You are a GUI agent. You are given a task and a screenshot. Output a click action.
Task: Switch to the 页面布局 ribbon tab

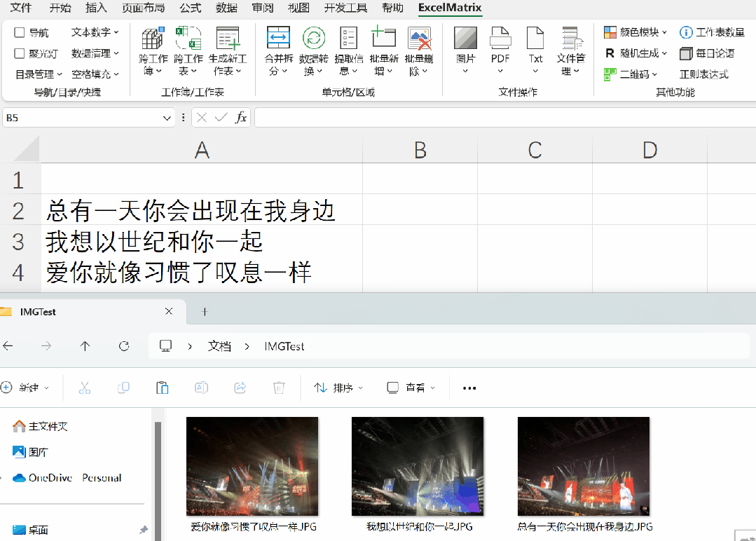(143, 8)
